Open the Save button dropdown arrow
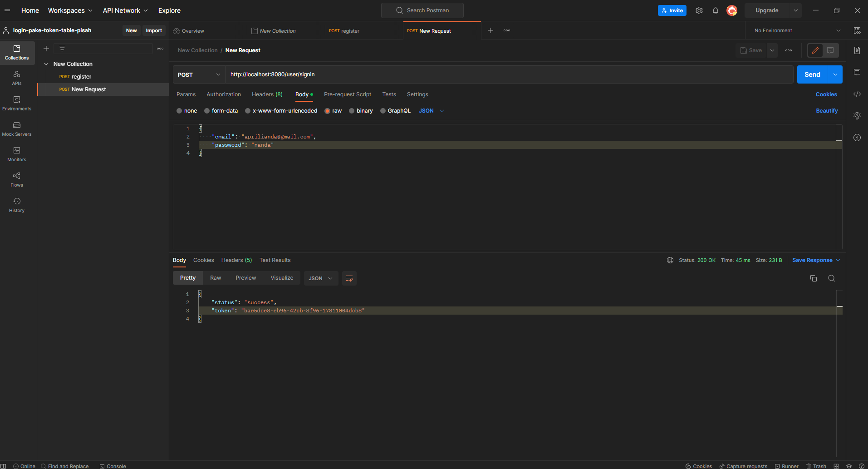This screenshot has width=868, height=469. pos(772,50)
